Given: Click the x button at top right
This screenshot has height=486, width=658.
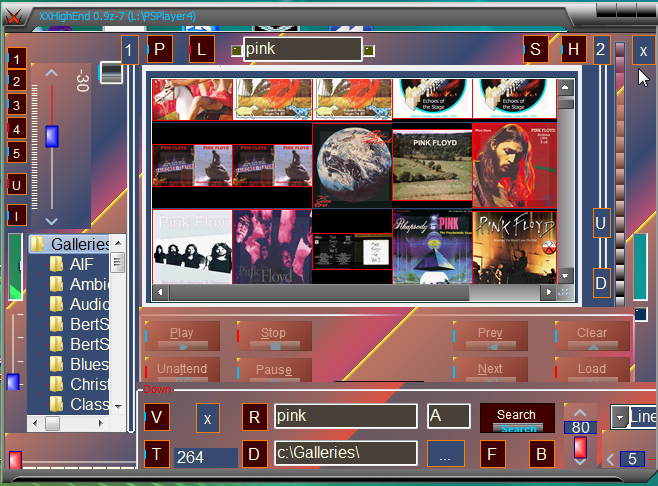Looking at the screenshot, I should [x=643, y=51].
